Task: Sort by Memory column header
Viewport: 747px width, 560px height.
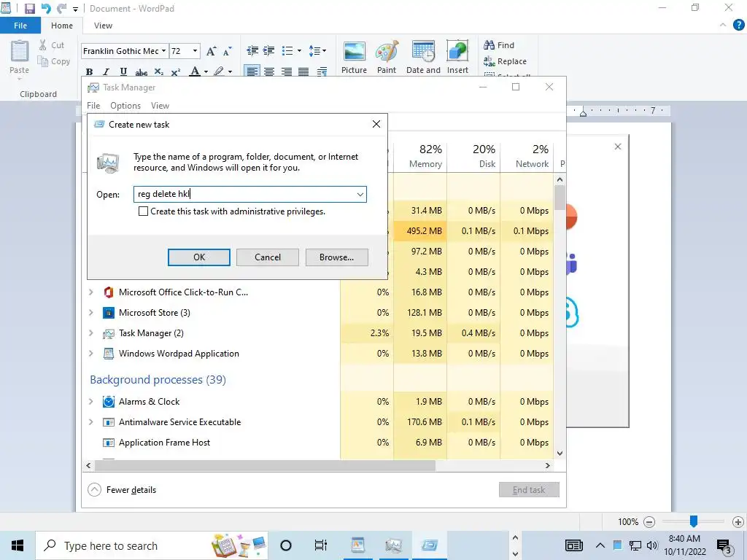Action: tap(421, 156)
